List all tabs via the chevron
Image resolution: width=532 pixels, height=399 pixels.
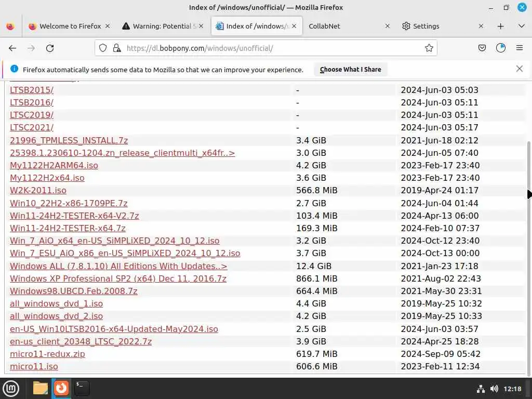[x=522, y=26]
